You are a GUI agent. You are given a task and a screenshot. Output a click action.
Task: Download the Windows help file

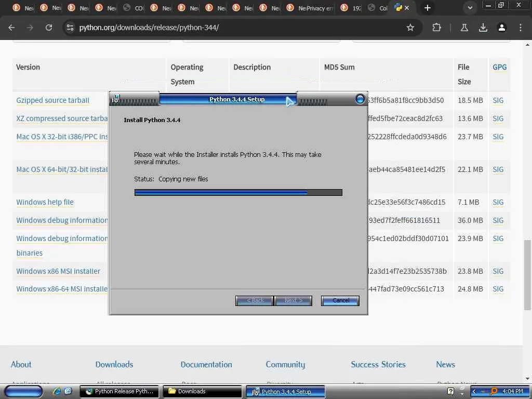45,202
